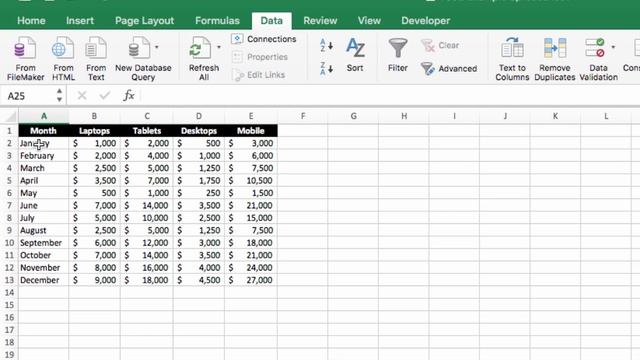Open Refresh All dropdown arrow
This screenshot has height=360, width=640.
click(x=219, y=47)
